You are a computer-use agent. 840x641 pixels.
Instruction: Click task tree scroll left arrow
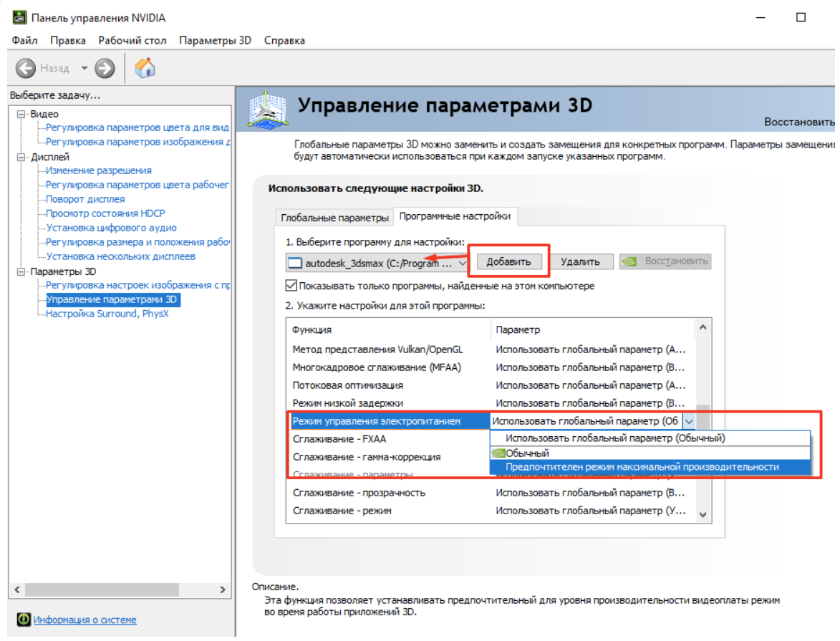coord(17,589)
